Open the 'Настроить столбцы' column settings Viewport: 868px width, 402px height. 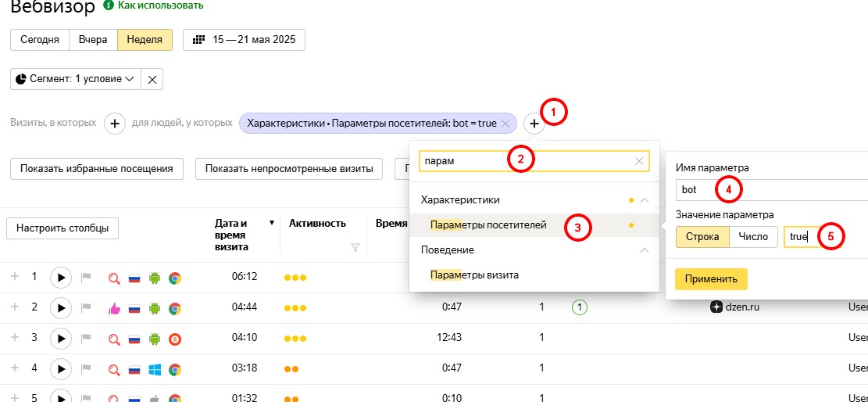[63, 228]
